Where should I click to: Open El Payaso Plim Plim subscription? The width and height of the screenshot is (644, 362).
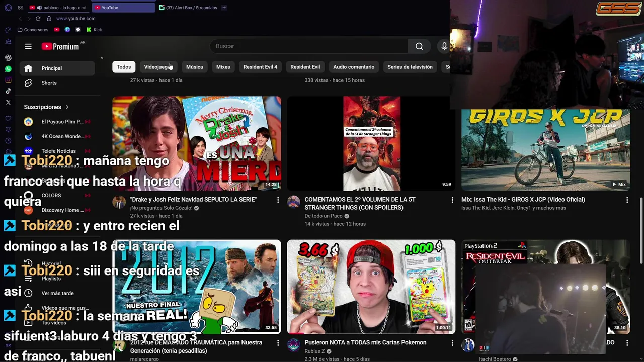click(x=57, y=122)
